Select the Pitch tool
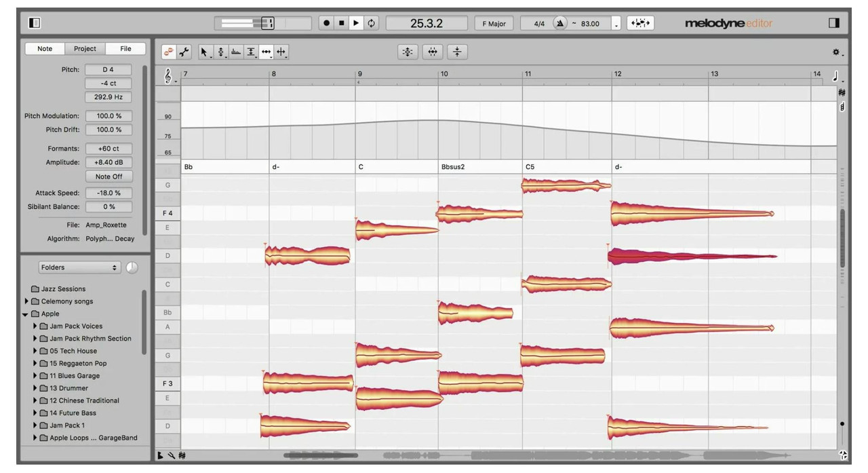 (221, 52)
